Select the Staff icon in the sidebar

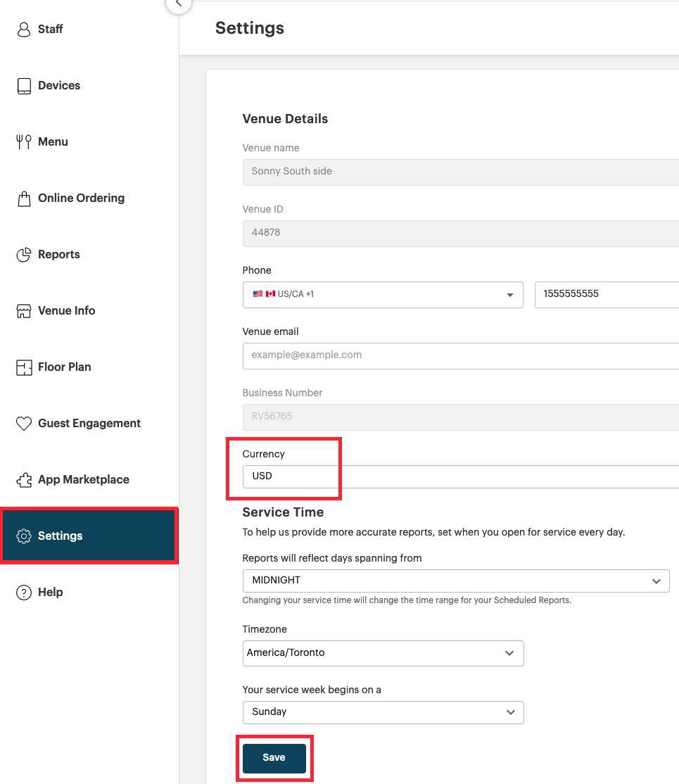(25, 29)
